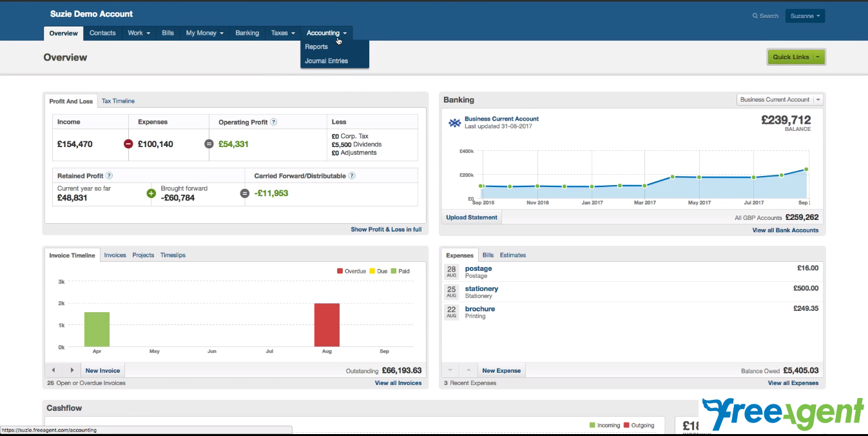Click the yellow Due legend swatch
This screenshot has width=868, height=436.
point(372,271)
